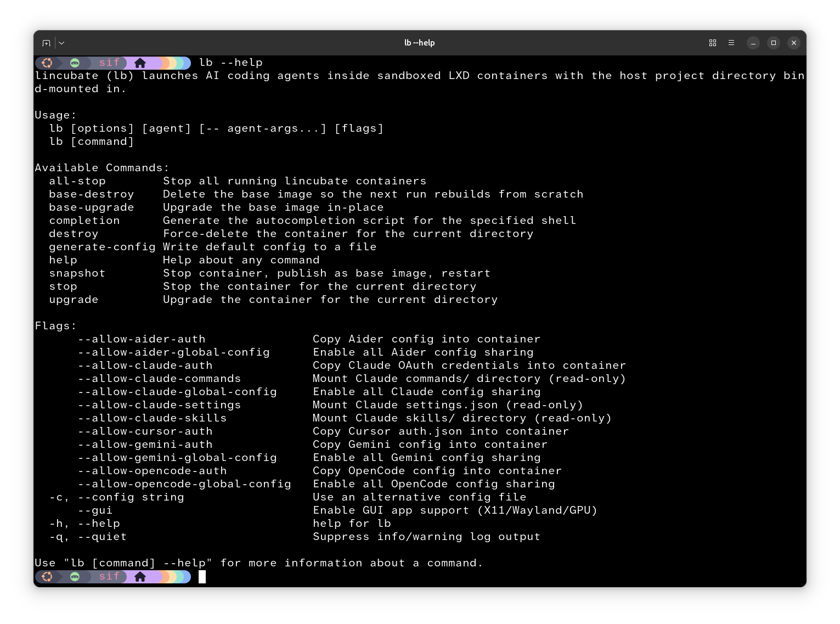840x624 pixels.
Task: Click the 'sif' hostname in bottom prompt
Action: (x=109, y=576)
